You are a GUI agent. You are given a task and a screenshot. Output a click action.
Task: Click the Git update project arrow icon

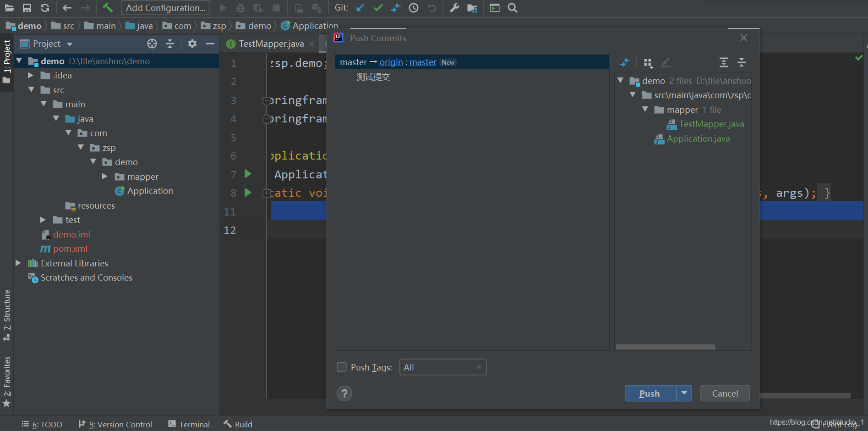[x=360, y=8]
